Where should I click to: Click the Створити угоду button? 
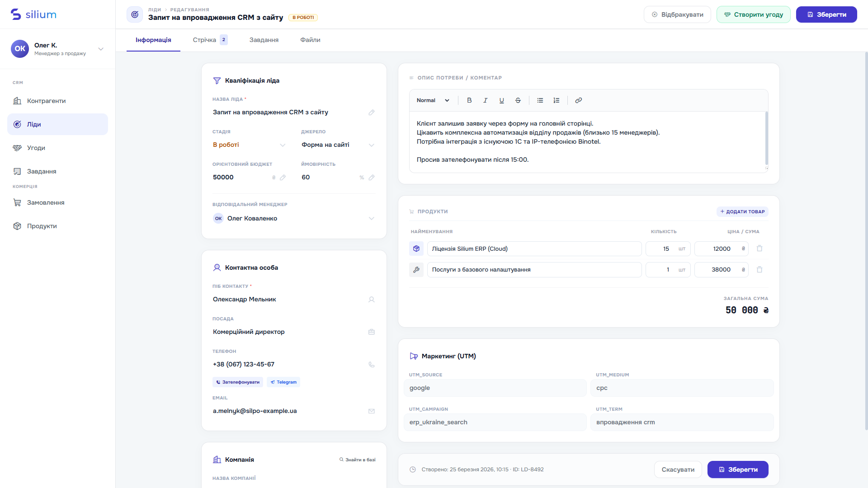(754, 14)
